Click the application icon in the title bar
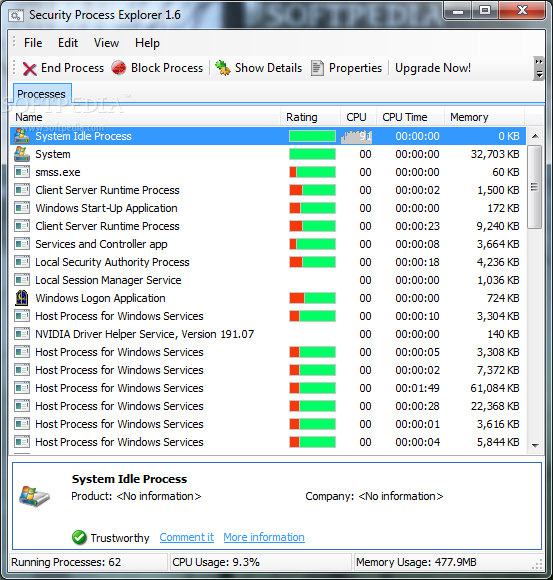 click(16, 16)
